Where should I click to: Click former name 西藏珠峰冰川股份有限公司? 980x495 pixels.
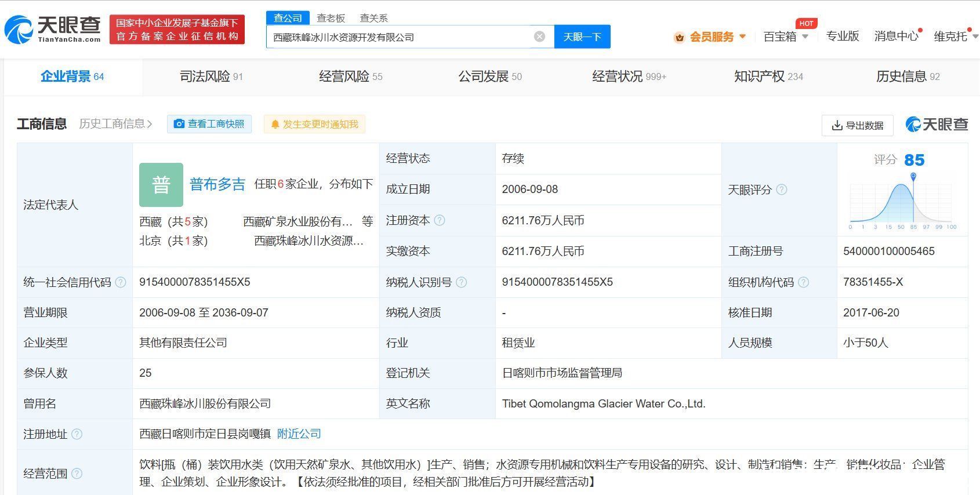click(205, 403)
